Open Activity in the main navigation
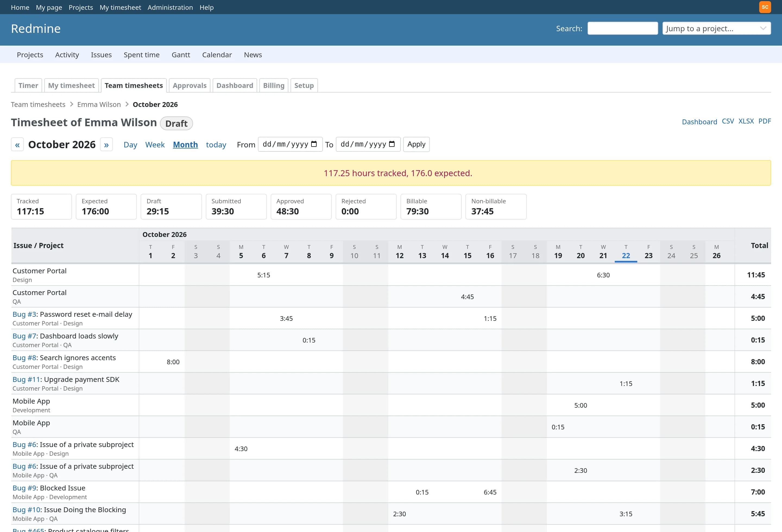782x532 pixels. (x=67, y=55)
